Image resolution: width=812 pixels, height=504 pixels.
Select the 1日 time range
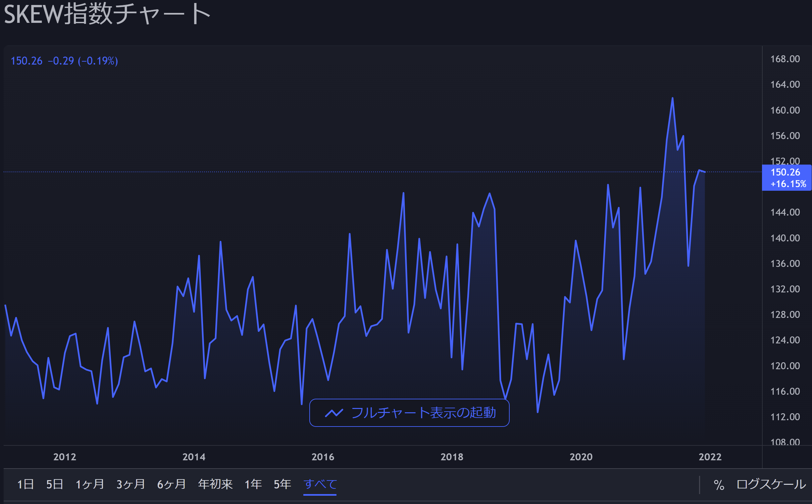[25, 484]
